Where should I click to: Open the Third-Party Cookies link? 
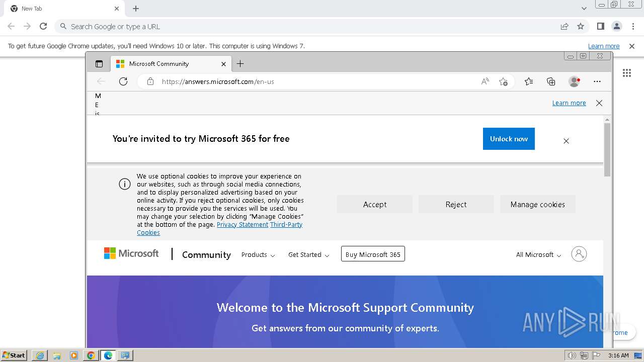tap(220, 229)
